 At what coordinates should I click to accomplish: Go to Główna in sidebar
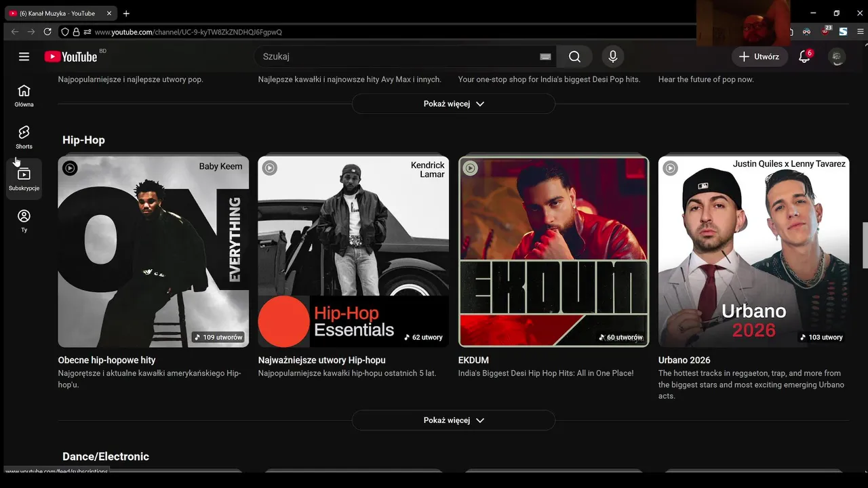(24, 96)
